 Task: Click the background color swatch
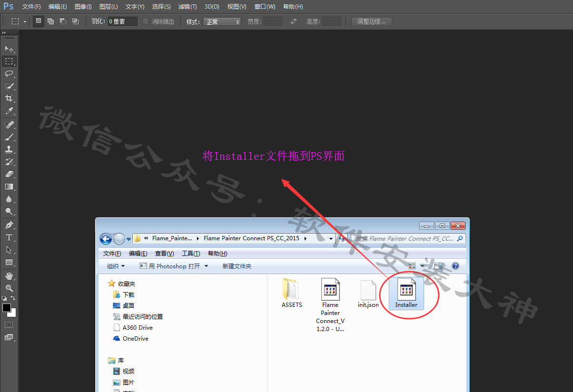tap(13, 314)
